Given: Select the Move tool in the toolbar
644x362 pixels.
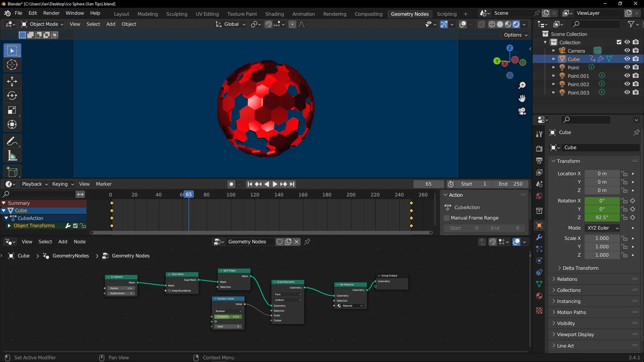Looking at the screenshot, I should coord(12,81).
